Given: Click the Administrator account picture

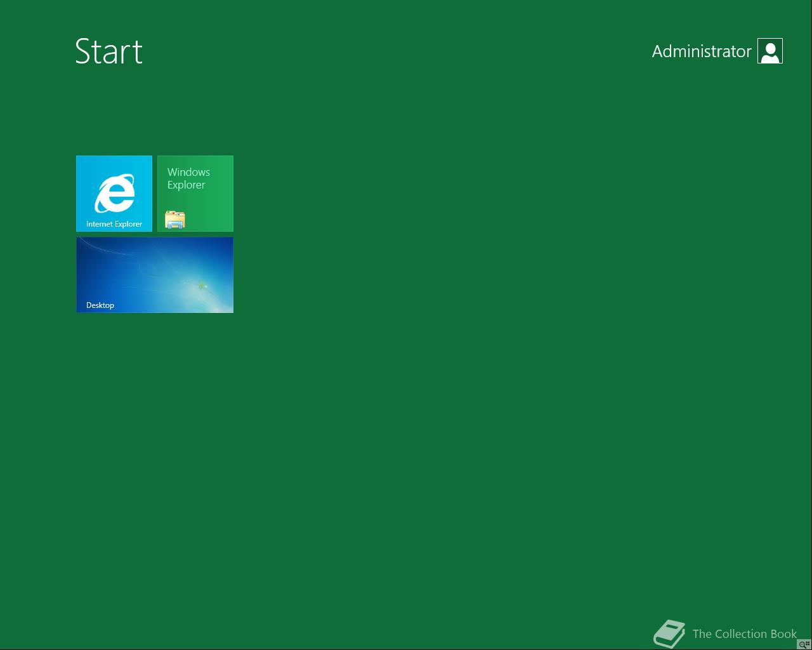Looking at the screenshot, I should tap(770, 51).
